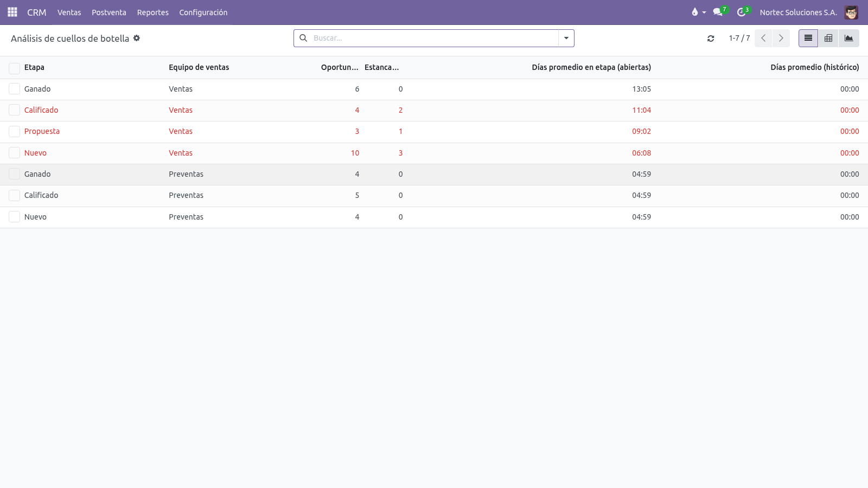Open the user avatar menu
The width and height of the screenshot is (868, 488).
click(x=851, y=12)
